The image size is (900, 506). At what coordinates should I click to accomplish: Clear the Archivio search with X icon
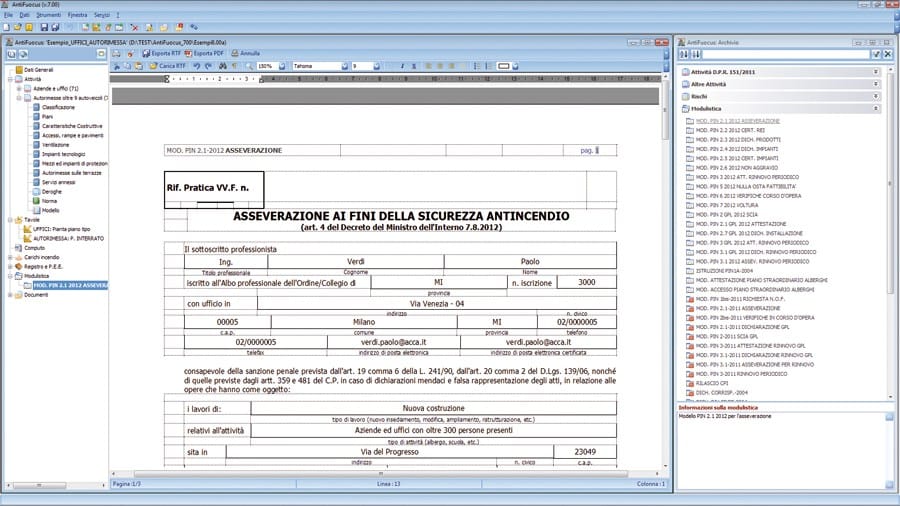(x=888, y=54)
